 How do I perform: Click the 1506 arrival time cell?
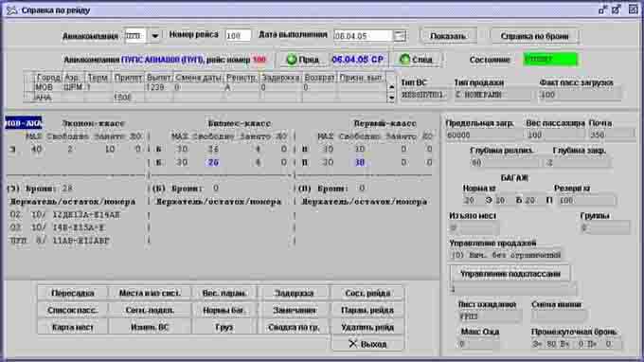pyautogui.click(x=128, y=98)
